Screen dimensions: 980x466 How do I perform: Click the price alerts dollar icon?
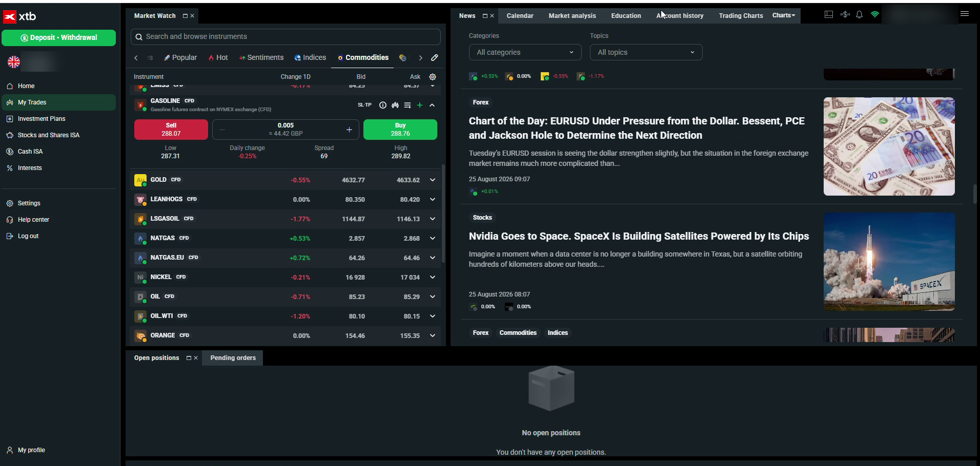[x=845, y=15]
